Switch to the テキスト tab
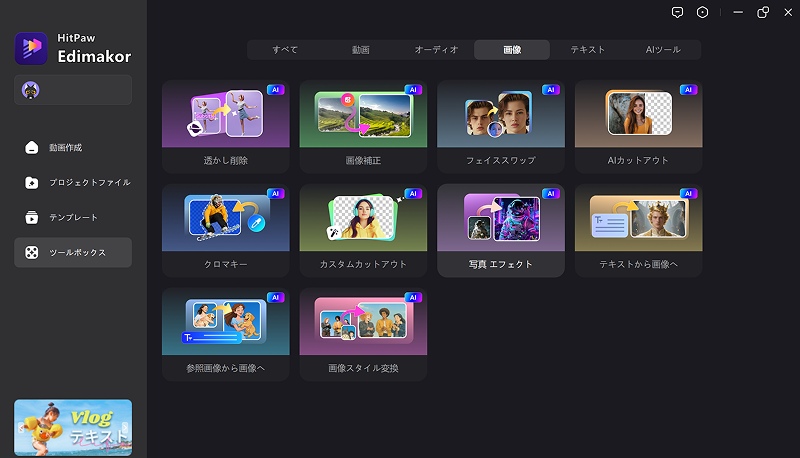This screenshot has height=458, width=800. click(x=587, y=49)
